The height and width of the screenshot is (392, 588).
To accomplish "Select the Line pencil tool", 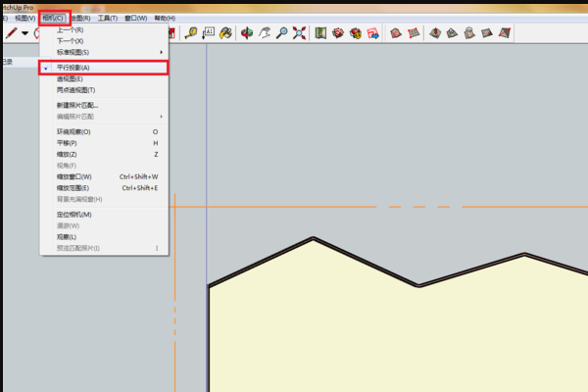I will (x=11, y=33).
